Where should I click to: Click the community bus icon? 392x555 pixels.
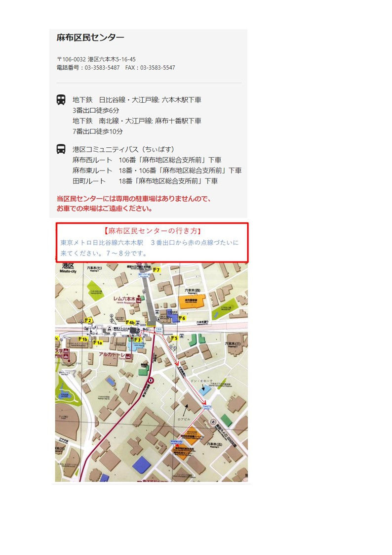coord(61,149)
